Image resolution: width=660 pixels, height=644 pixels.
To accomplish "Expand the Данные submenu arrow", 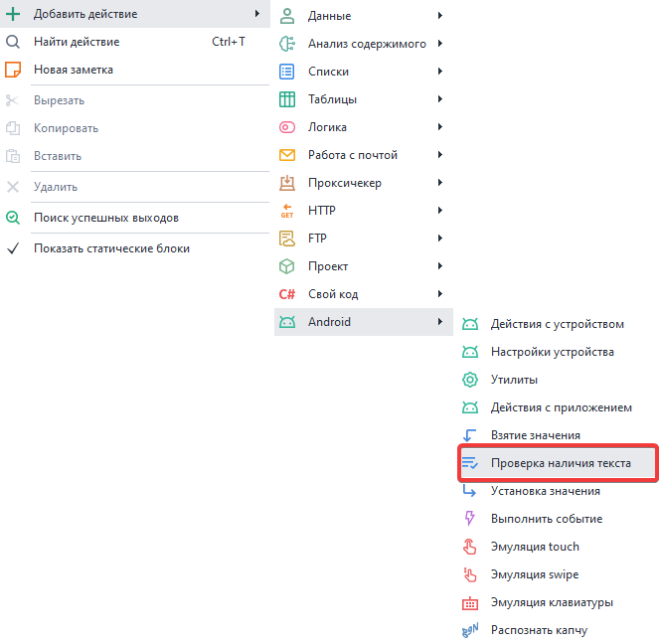I will [x=439, y=16].
